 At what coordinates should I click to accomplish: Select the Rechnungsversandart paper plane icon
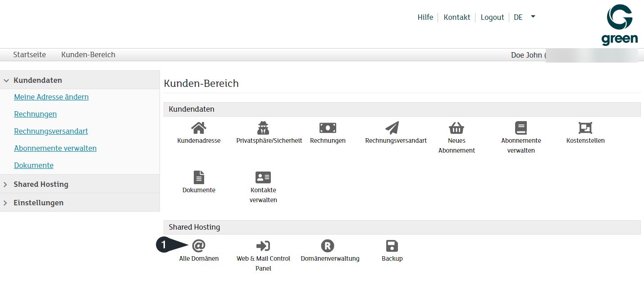pyautogui.click(x=392, y=128)
